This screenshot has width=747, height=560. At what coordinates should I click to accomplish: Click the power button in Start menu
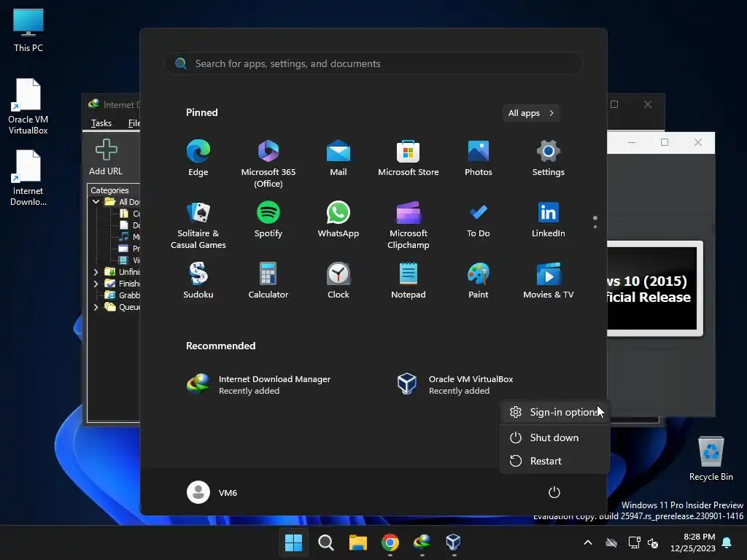554,492
